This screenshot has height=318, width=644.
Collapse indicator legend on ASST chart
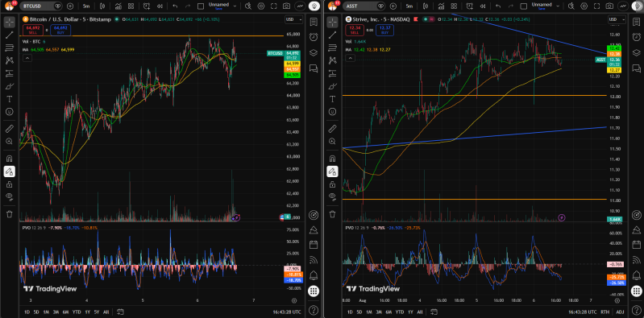[x=350, y=58]
